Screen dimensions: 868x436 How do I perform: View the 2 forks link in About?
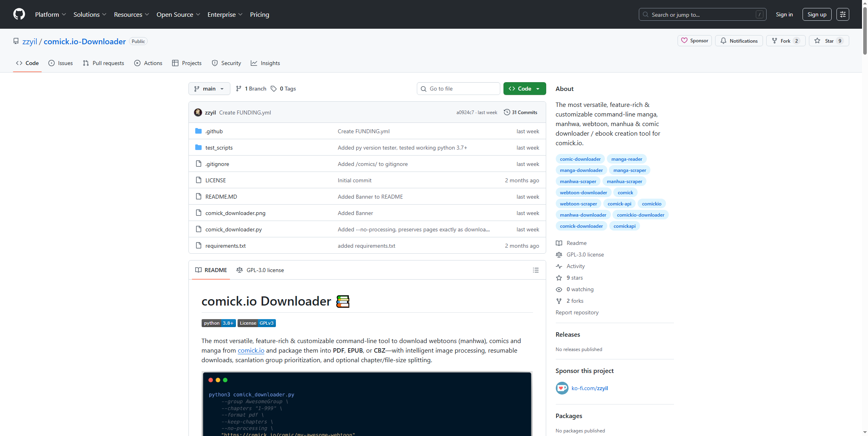(569, 301)
